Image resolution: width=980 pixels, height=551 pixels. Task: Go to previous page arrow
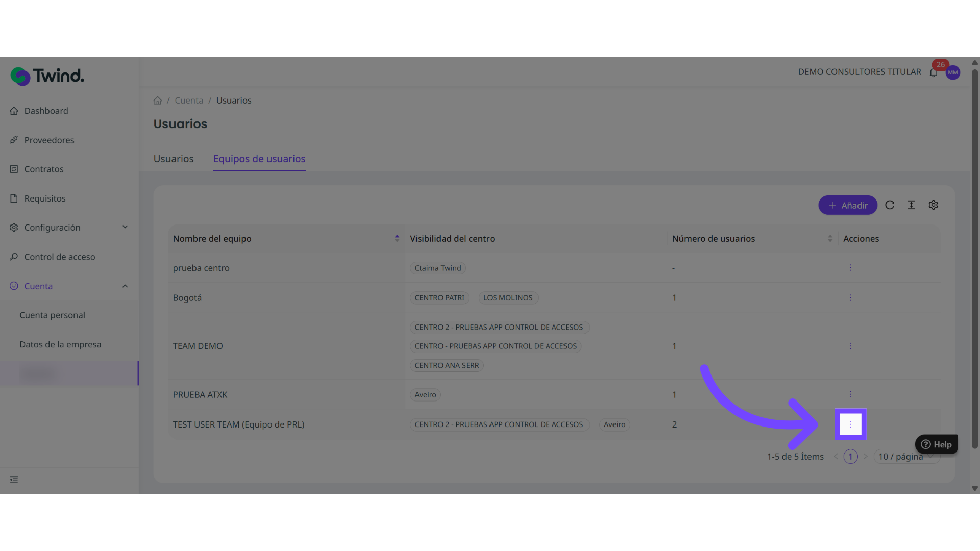click(x=836, y=457)
